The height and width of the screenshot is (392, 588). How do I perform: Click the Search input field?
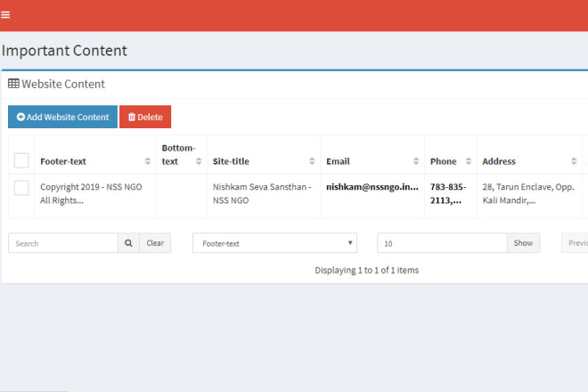[x=63, y=243]
